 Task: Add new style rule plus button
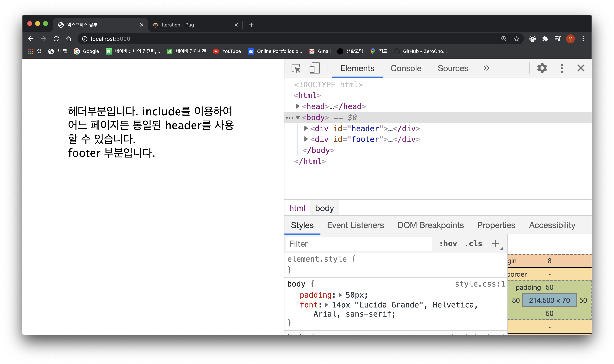pos(496,244)
